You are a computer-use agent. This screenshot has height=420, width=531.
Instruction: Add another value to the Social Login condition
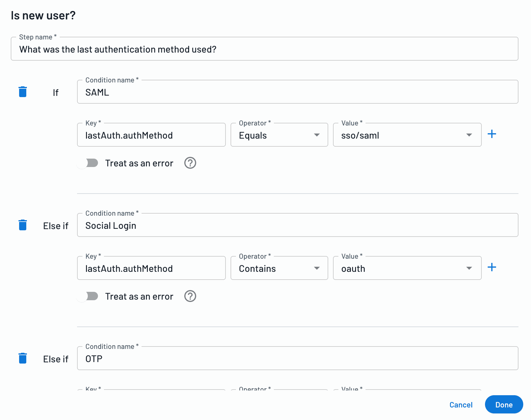492,267
